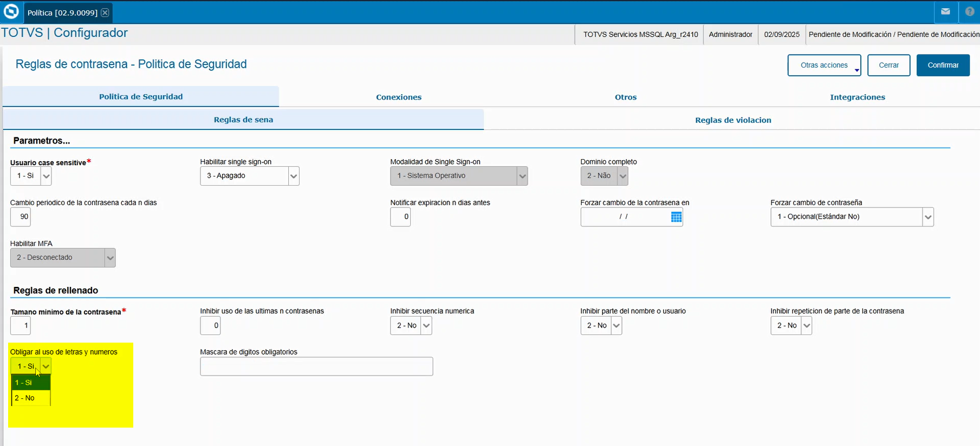Image resolution: width=980 pixels, height=446 pixels.
Task: Open the calendar date picker icon
Action: point(676,217)
